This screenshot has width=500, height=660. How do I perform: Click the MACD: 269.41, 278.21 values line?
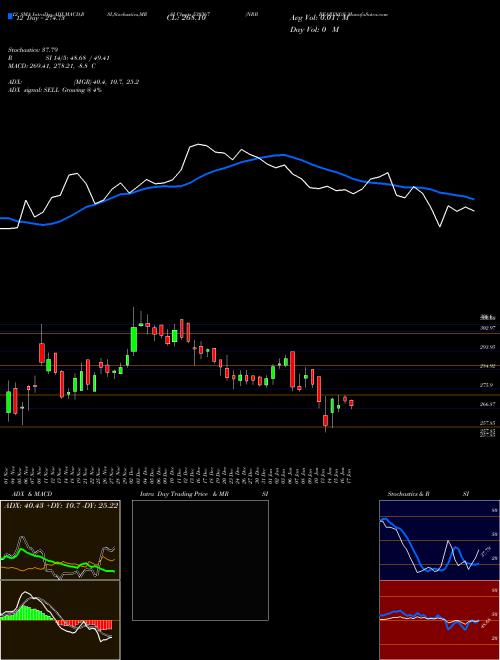click(x=52, y=66)
